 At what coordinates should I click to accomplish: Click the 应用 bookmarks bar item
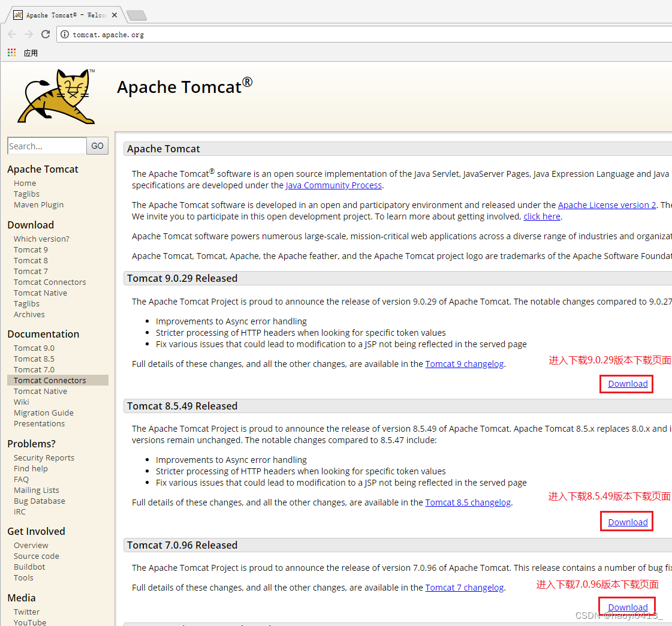pos(31,52)
